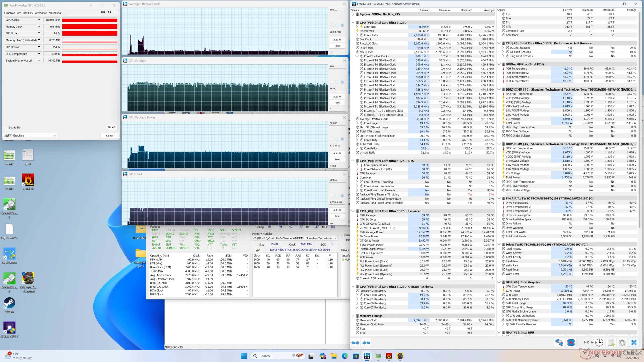
Task: Open HWiNFO sensor settings gear icon
Action: pyautogui.click(x=622, y=342)
